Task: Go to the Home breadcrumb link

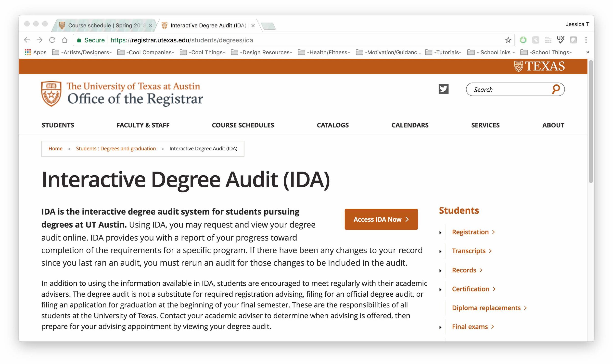Action: point(55,148)
